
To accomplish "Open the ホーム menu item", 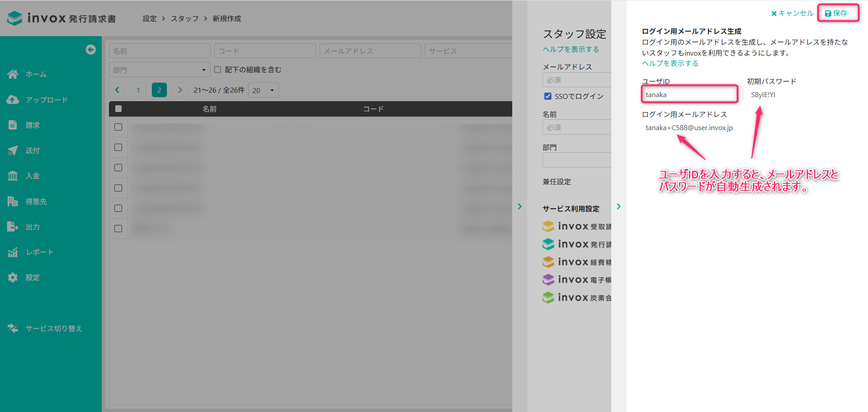I will click(x=36, y=74).
